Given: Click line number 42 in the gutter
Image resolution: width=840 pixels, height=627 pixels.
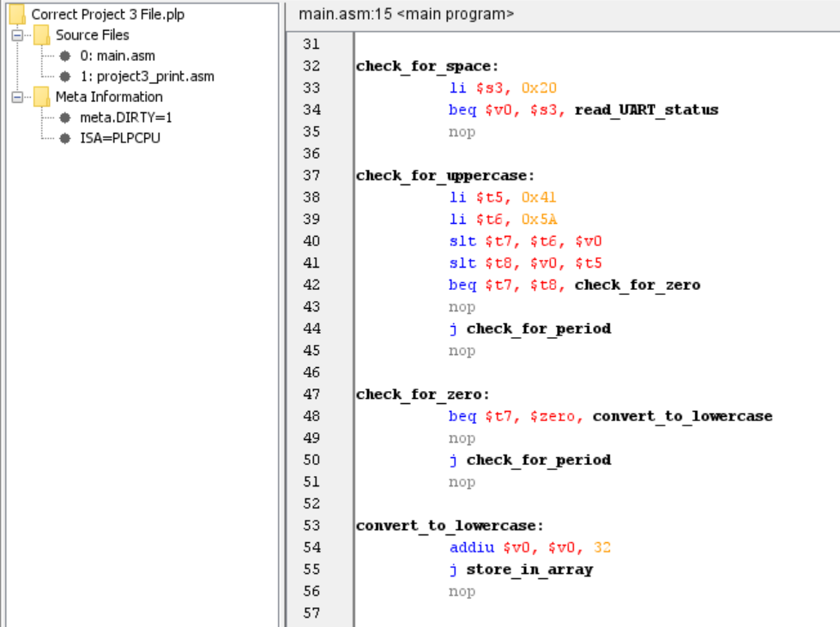Looking at the screenshot, I should 311,285.
